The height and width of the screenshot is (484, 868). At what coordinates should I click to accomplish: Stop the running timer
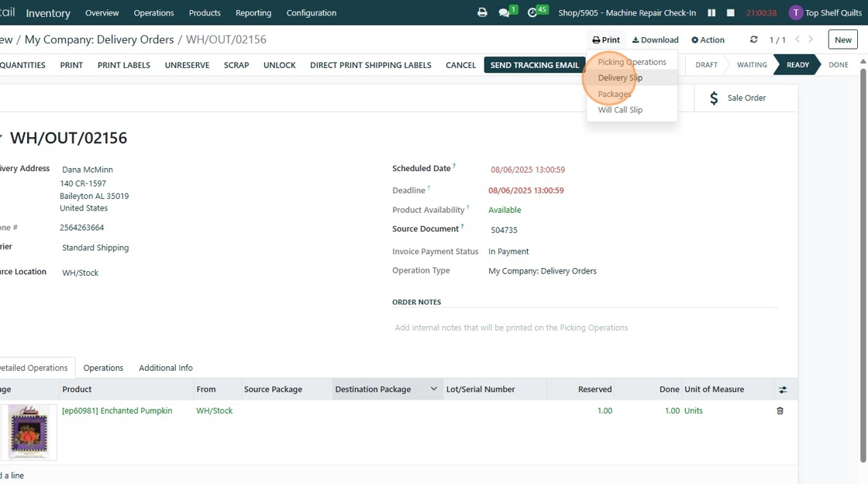pyautogui.click(x=731, y=12)
